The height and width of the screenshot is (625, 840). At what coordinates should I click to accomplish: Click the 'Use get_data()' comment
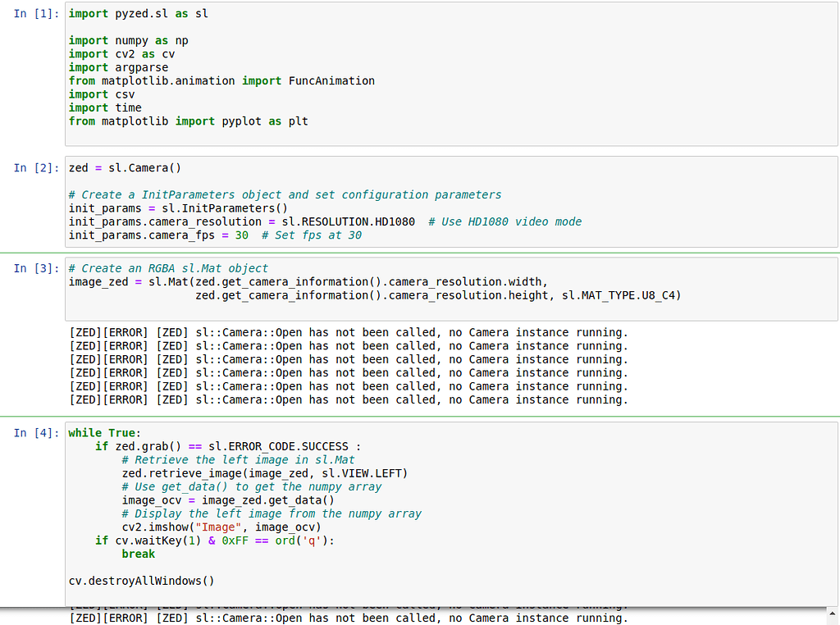click(252, 487)
